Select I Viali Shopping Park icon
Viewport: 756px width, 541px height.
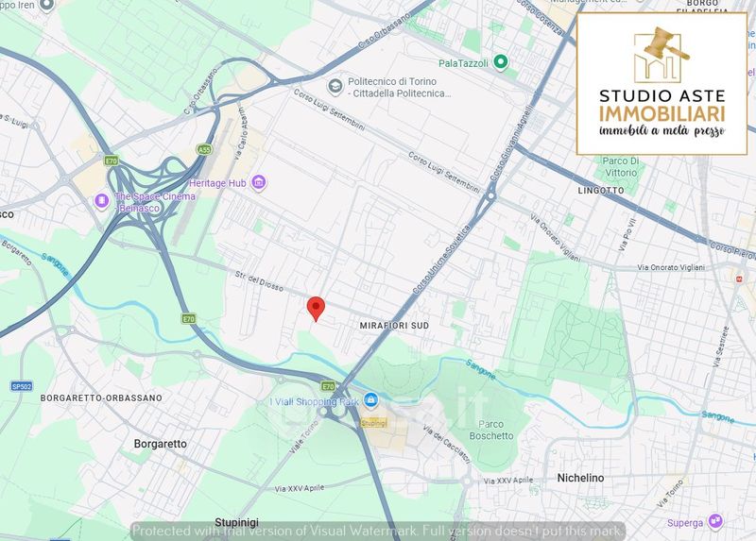[x=370, y=399]
